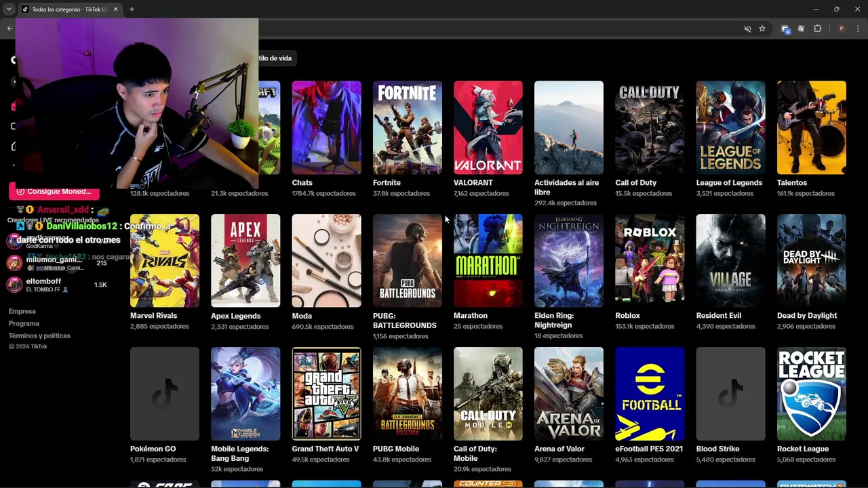Open the Dead by Daylight cover
The image size is (868, 488).
pos(812,261)
